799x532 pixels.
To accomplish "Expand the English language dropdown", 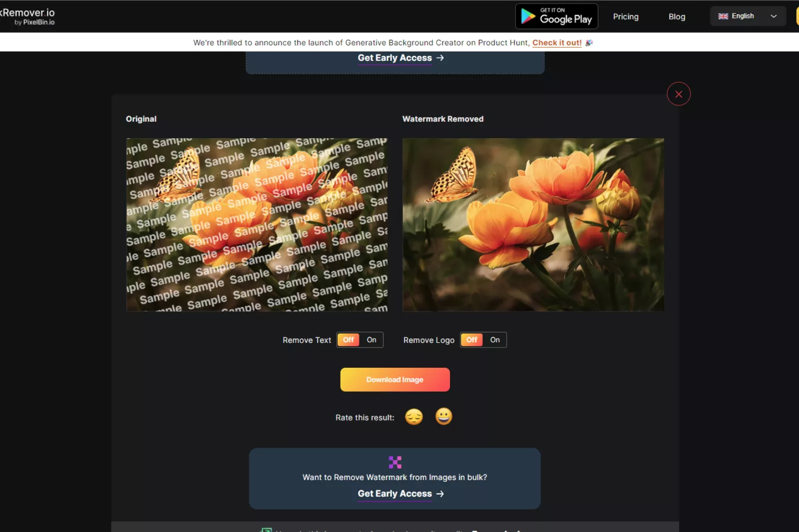I will tap(748, 16).
